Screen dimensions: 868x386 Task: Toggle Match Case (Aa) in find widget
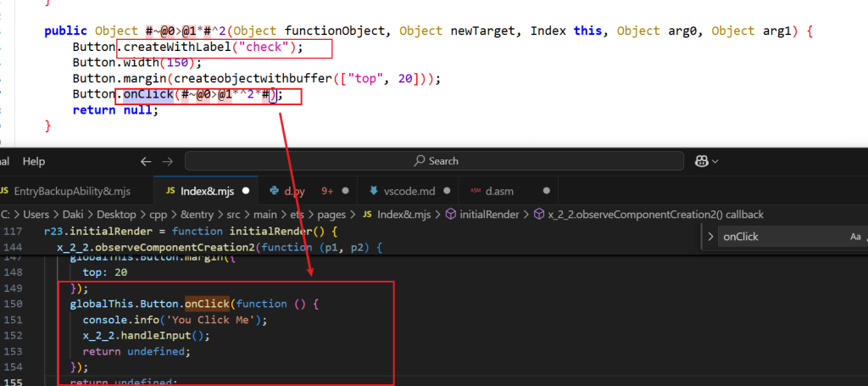click(855, 237)
